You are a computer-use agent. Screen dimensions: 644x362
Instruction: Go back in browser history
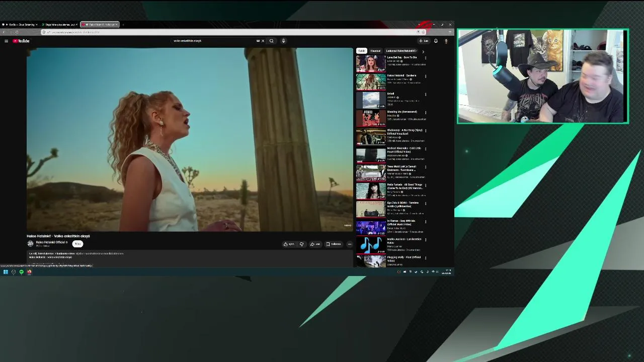coord(4,32)
